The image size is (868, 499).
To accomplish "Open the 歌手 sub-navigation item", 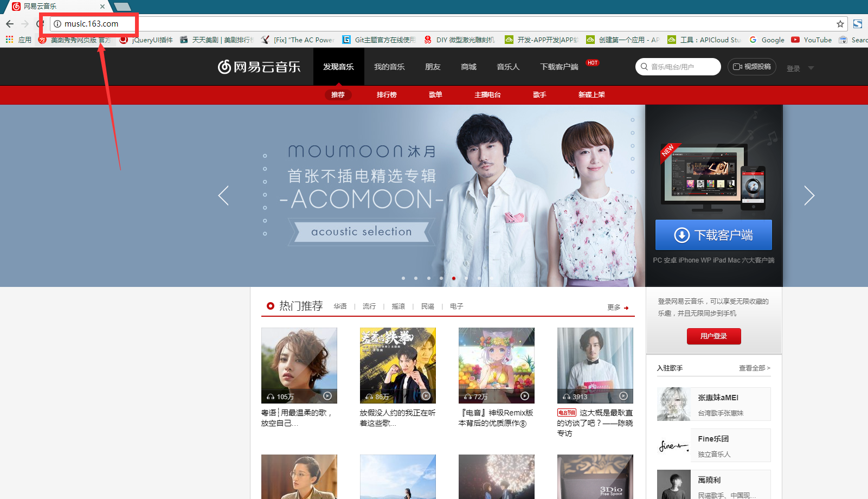I will pos(539,95).
